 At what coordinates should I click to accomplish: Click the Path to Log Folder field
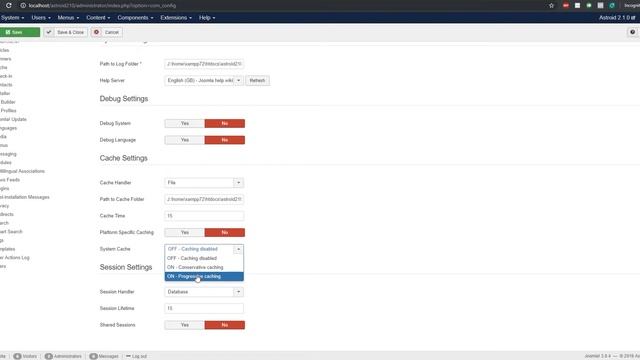click(204, 64)
